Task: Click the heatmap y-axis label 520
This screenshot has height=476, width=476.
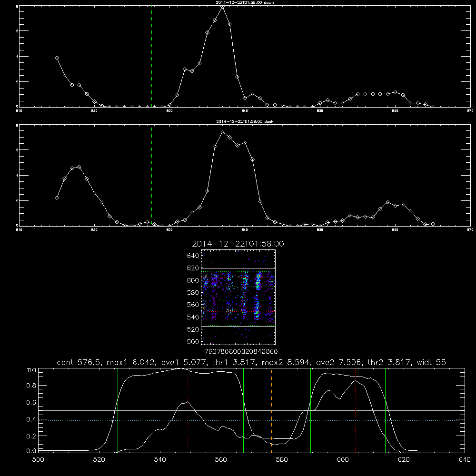Action: (193, 329)
